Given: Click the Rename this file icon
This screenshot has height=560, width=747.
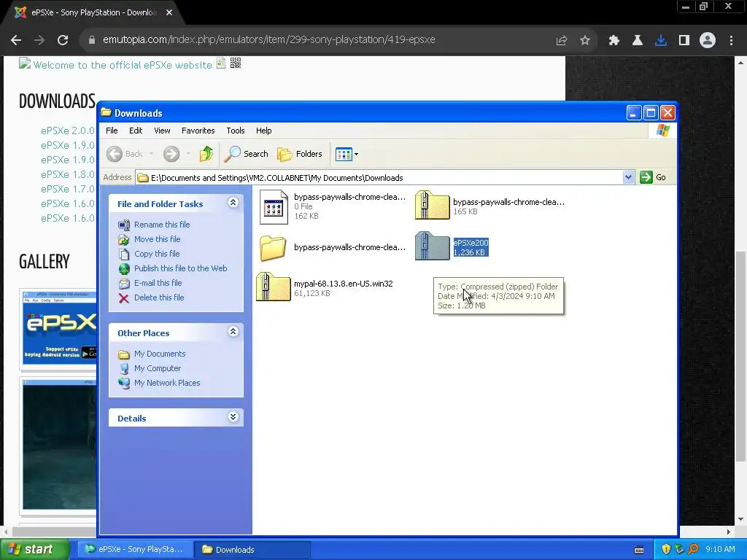Looking at the screenshot, I should tap(124, 225).
